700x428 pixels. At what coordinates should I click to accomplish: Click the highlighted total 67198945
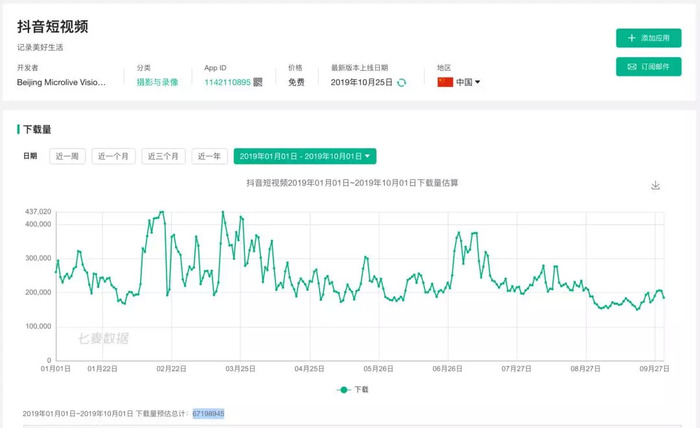point(208,414)
